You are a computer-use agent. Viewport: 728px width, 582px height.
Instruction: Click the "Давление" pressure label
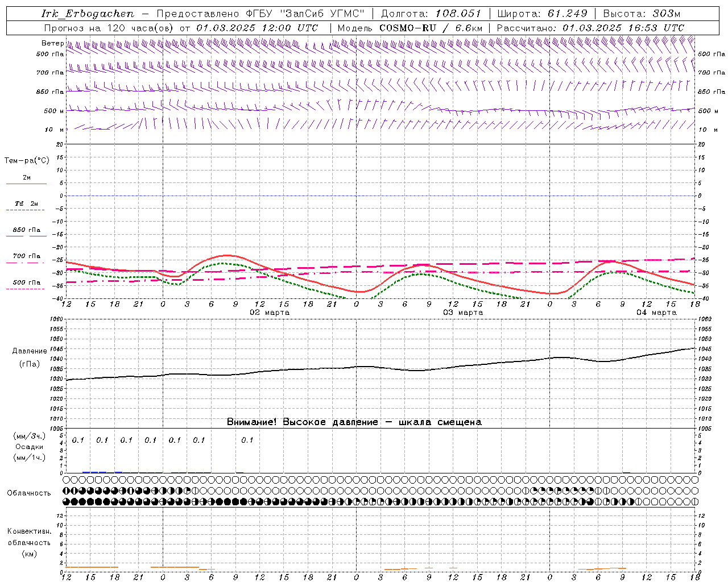[30, 351]
